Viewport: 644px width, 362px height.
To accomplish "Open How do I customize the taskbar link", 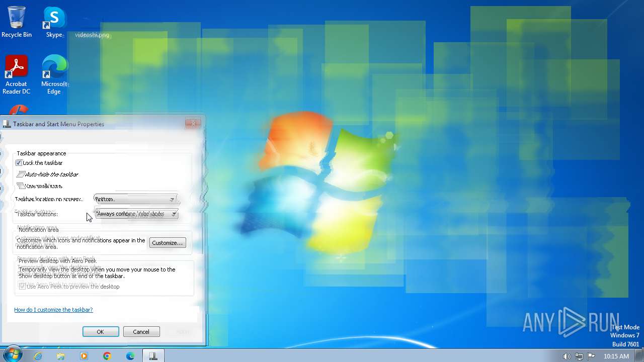I will click(53, 310).
